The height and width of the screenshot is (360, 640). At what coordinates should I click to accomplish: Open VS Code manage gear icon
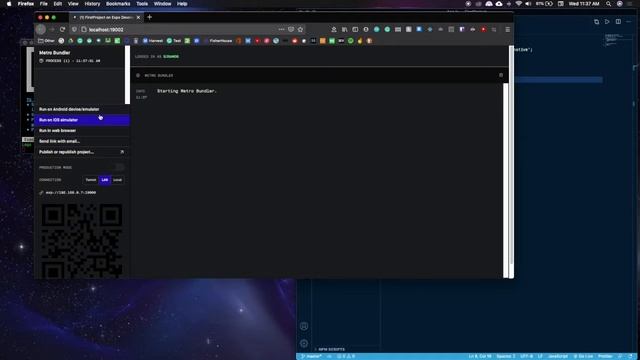tap(304, 344)
